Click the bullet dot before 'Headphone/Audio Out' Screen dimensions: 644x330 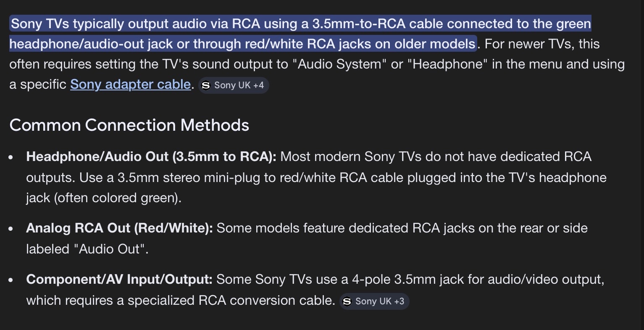pos(11,158)
